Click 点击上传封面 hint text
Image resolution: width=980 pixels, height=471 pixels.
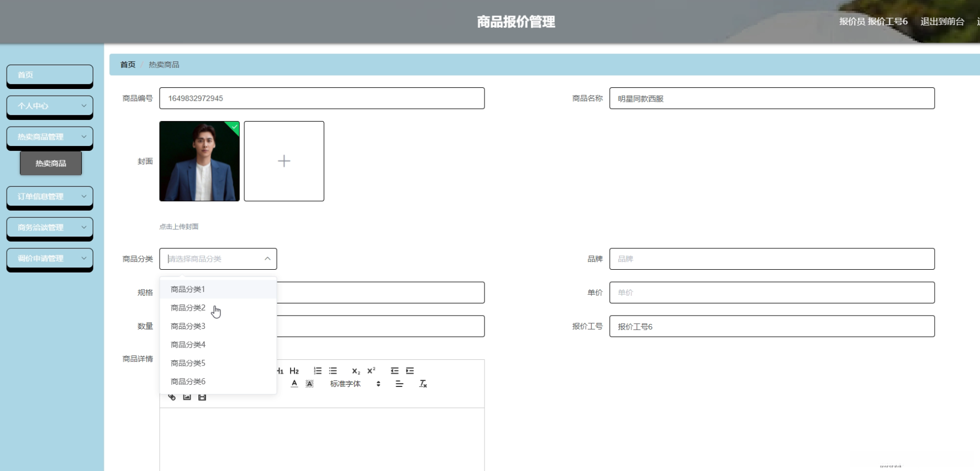pos(179,227)
